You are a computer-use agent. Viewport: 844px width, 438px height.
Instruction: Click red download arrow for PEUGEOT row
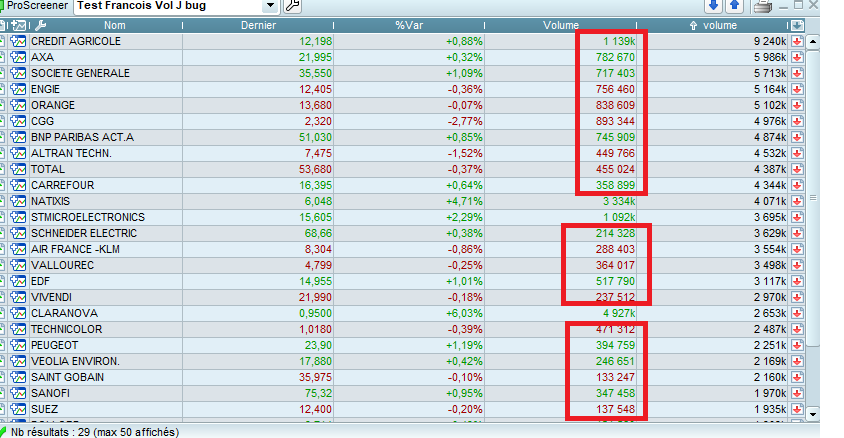[x=797, y=345]
